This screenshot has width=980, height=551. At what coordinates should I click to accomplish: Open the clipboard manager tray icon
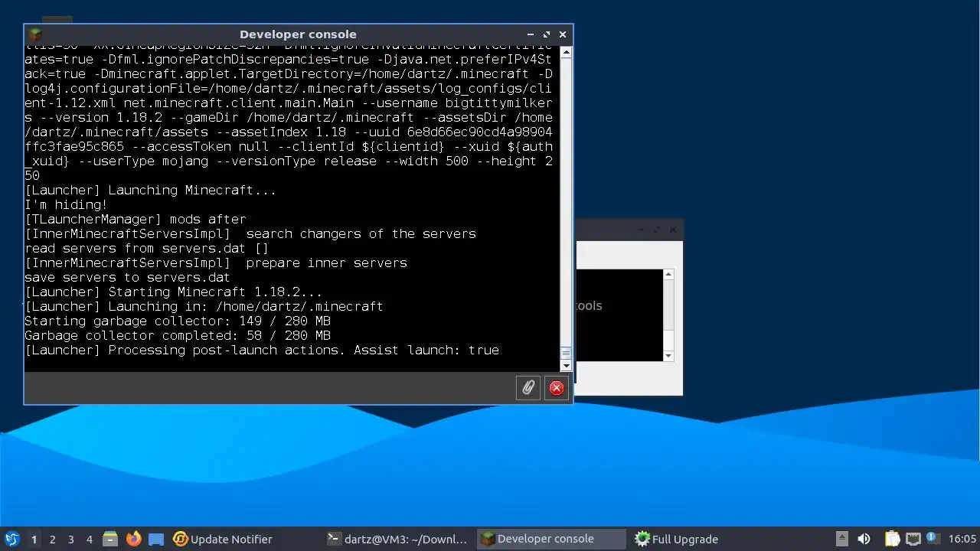tap(893, 539)
